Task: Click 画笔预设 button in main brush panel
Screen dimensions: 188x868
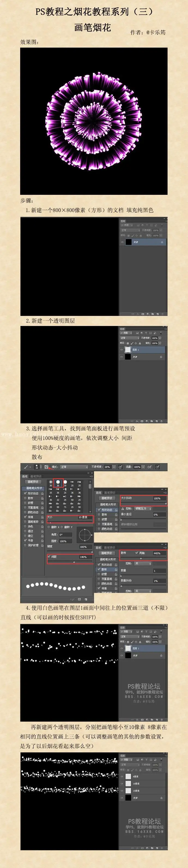Action: click(x=33, y=482)
